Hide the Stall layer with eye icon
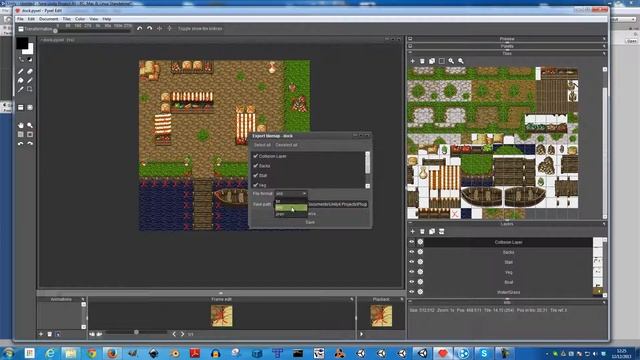Viewport: 640px width, 360px height. (x=411, y=262)
